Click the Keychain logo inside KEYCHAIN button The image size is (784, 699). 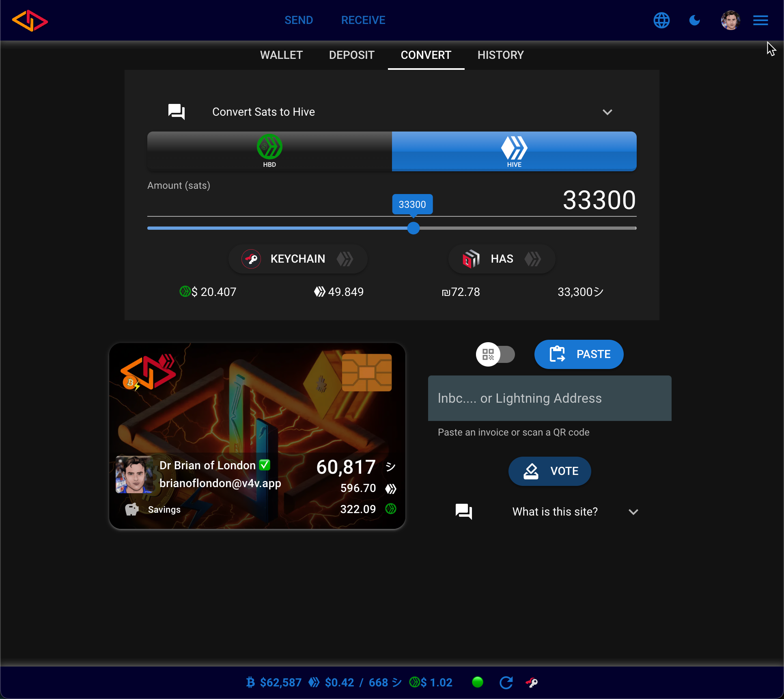click(251, 259)
